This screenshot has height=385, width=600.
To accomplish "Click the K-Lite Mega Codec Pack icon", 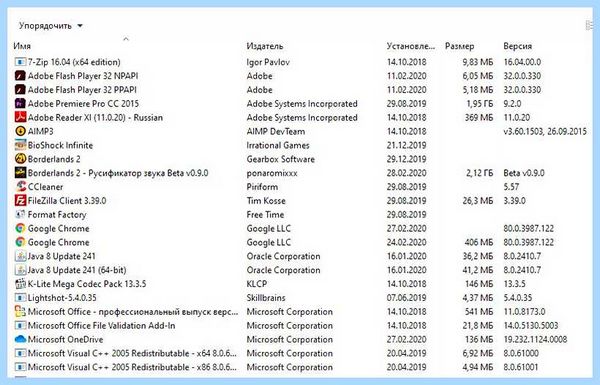I will (20, 284).
